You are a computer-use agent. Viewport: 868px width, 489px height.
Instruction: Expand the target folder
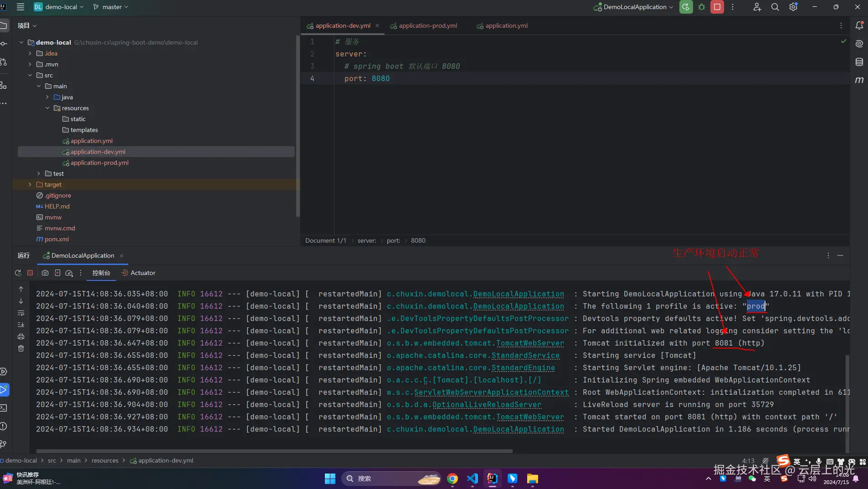(30, 184)
